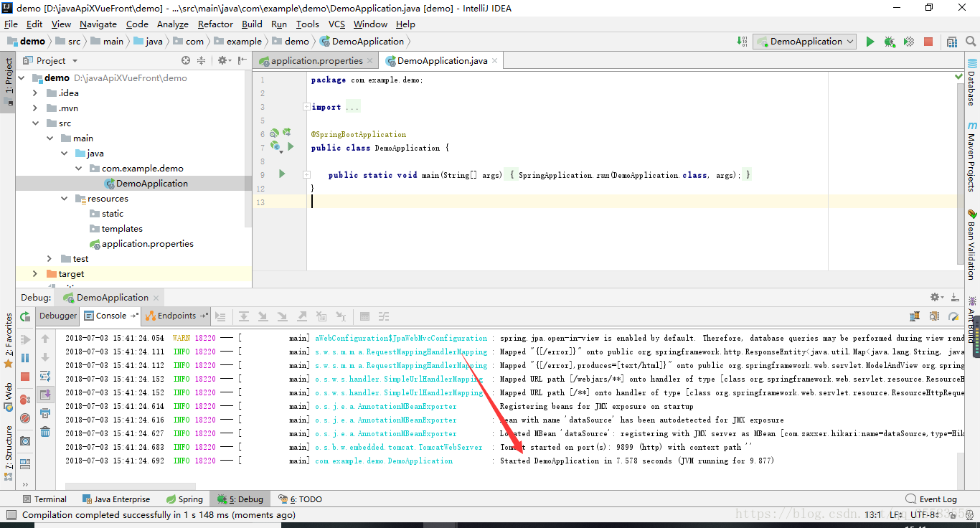
Task: Open the Spring tool window
Action: 185,499
